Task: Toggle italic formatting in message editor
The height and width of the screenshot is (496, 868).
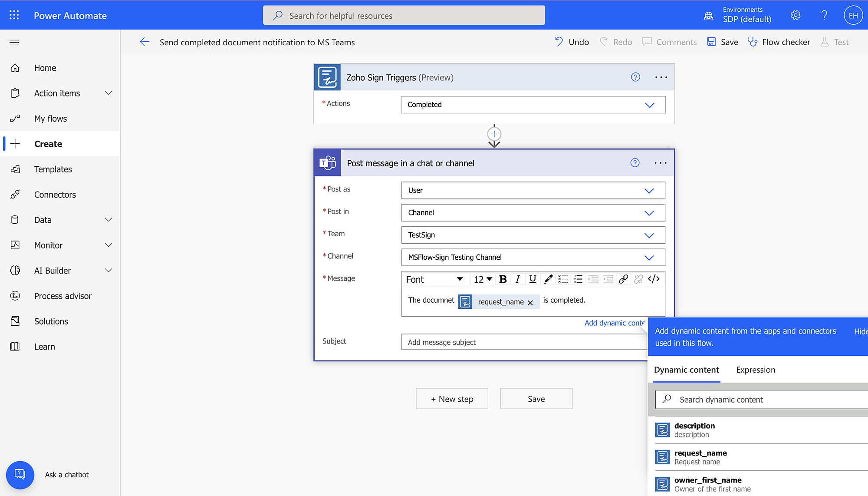Action: [518, 279]
